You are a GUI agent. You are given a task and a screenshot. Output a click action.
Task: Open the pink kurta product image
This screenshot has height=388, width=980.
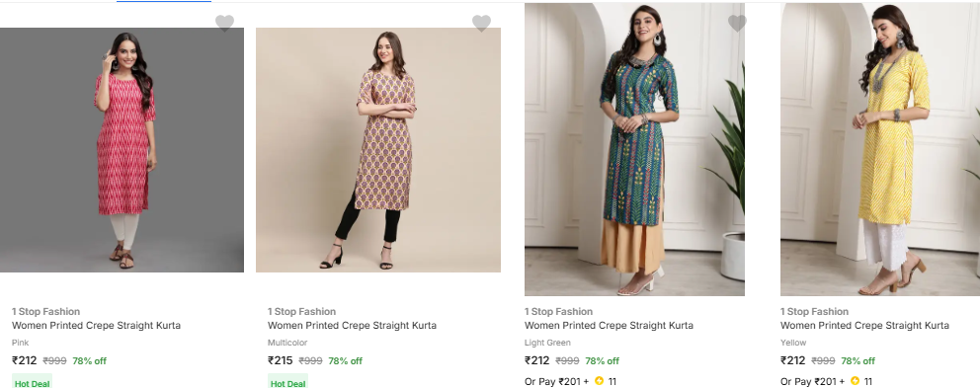coord(122,150)
